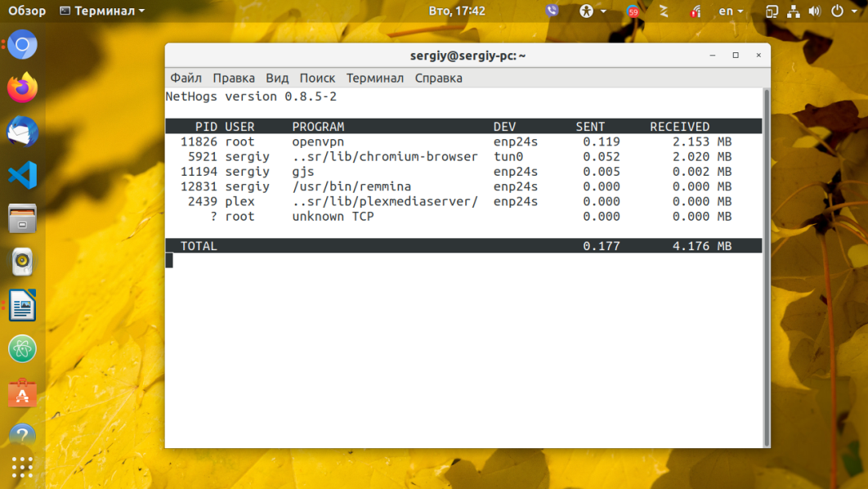Launch the Atom editor
The width and height of the screenshot is (868, 489).
pyautogui.click(x=22, y=349)
